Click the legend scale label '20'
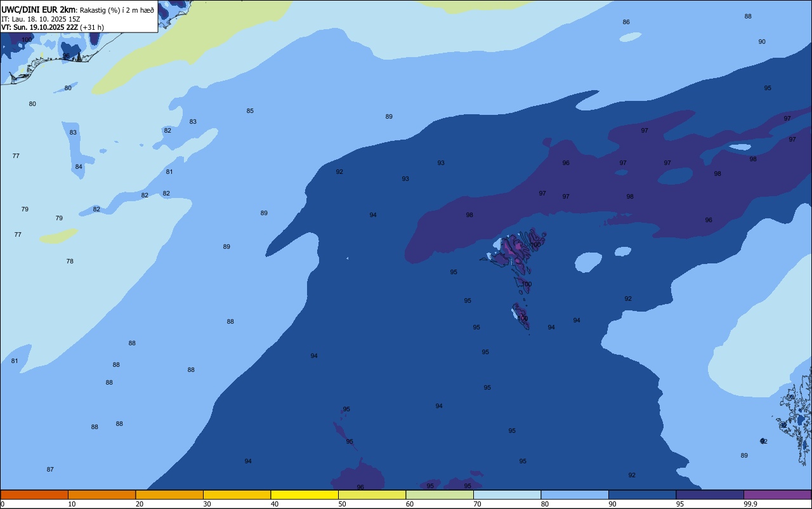 [140, 504]
